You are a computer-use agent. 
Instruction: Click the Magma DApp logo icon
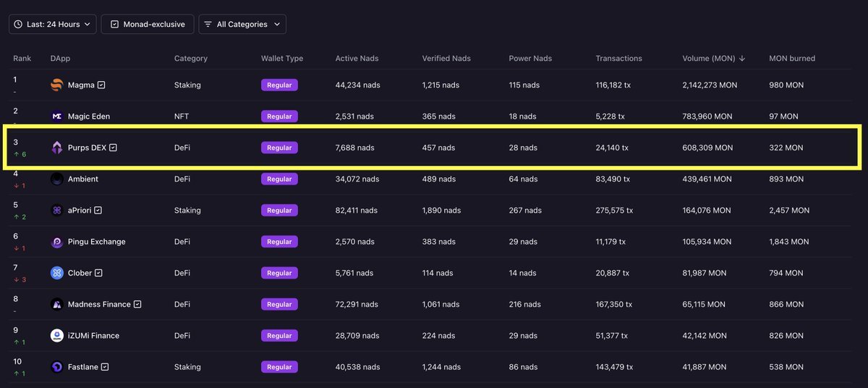click(x=57, y=85)
